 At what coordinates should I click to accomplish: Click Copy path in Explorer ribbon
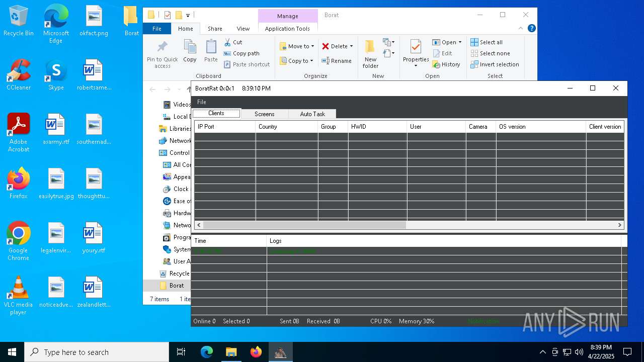click(242, 53)
